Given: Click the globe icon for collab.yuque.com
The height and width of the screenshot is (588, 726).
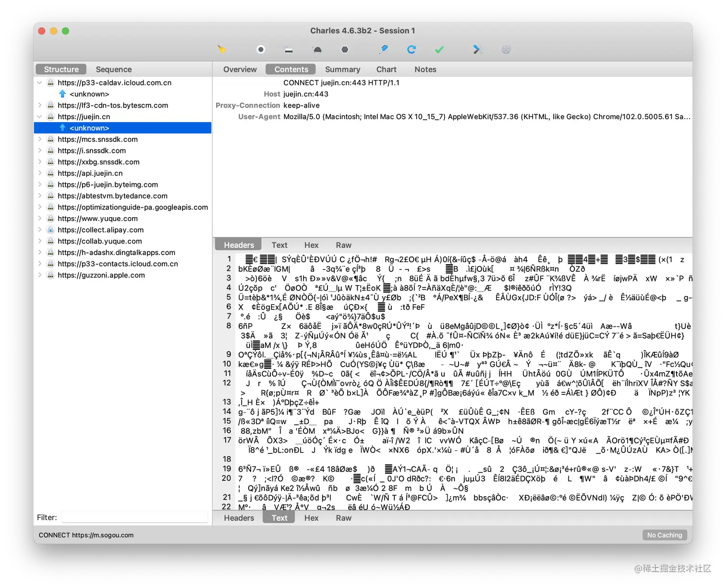Looking at the screenshot, I should pyautogui.click(x=50, y=241).
